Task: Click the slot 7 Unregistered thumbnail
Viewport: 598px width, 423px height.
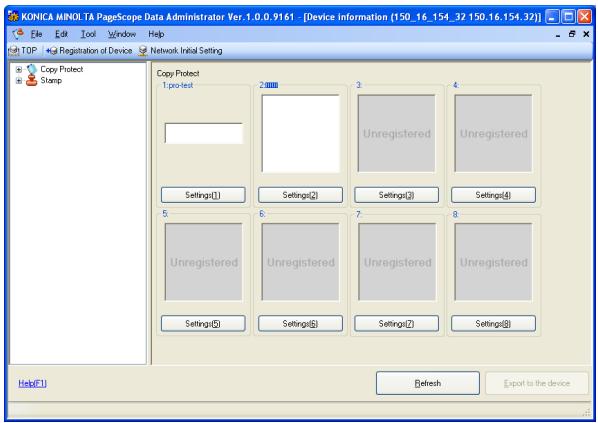Action: click(x=397, y=262)
